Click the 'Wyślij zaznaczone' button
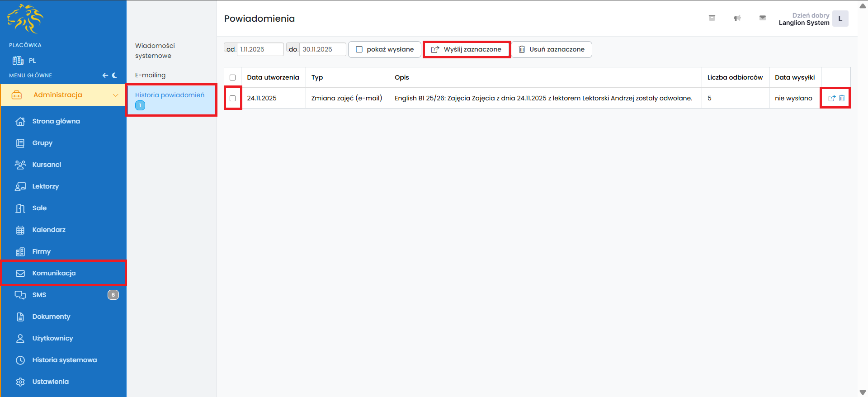The width and height of the screenshot is (868, 397). pyautogui.click(x=467, y=49)
